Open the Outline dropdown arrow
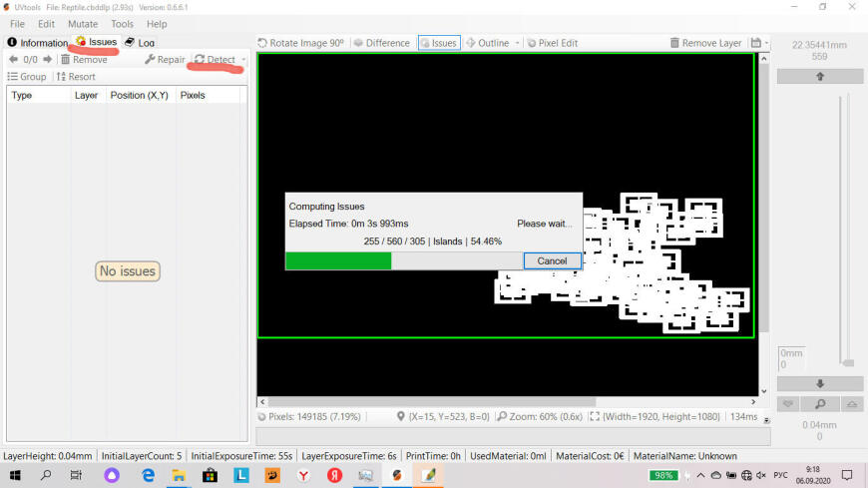Screen dimensions: 868x488 coord(517,43)
